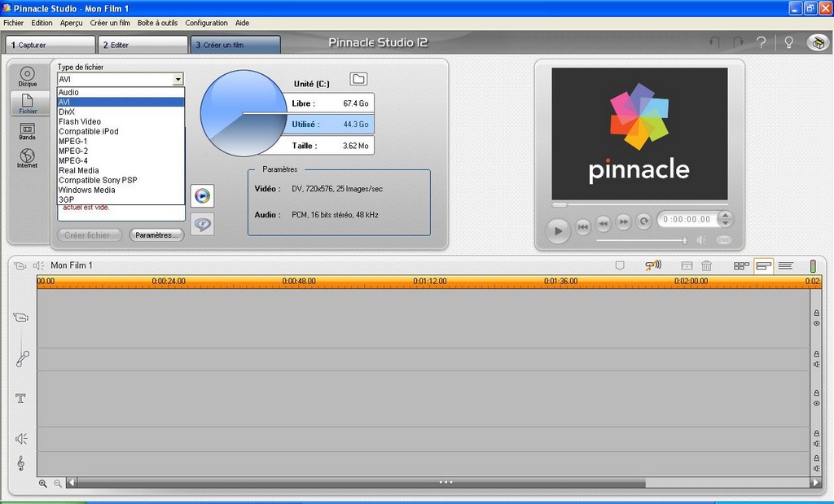
Task: Open audio toolbox icon left of Mon Film 1
Action: point(39,265)
